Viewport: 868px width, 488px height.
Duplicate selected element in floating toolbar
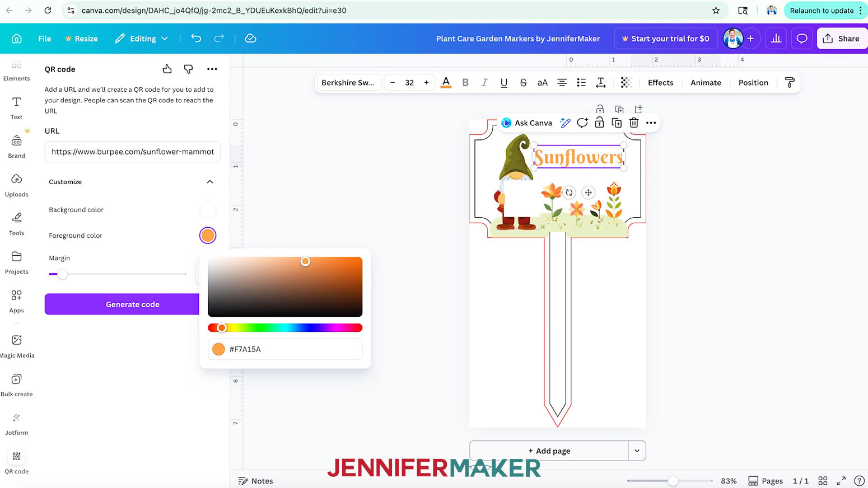point(617,123)
